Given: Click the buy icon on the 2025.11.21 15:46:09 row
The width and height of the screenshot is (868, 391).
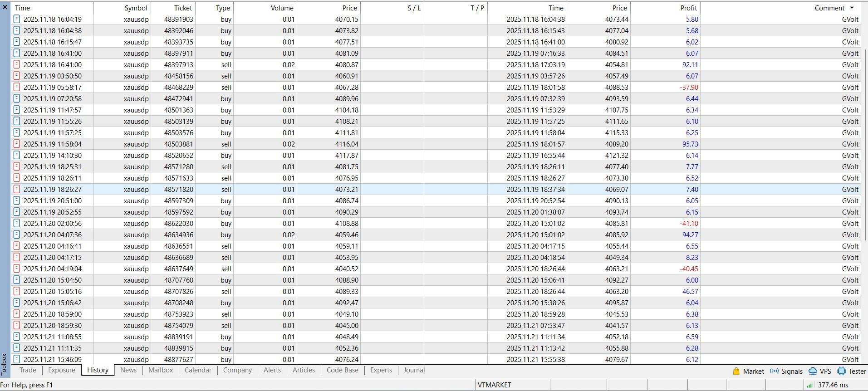Looking at the screenshot, I should coord(17,359).
